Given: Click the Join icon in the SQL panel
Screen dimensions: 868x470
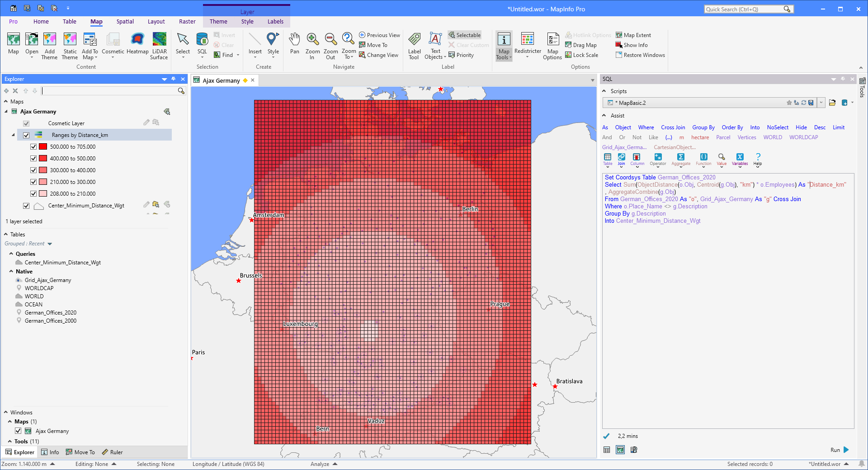Looking at the screenshot, I should [x=621, y=159].
